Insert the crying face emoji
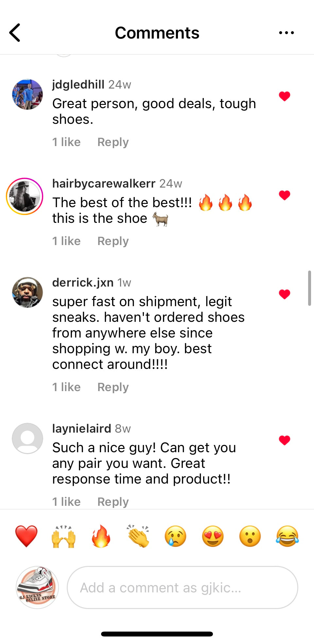The width and height of the screenshot is (314, 644). [176, 536]
